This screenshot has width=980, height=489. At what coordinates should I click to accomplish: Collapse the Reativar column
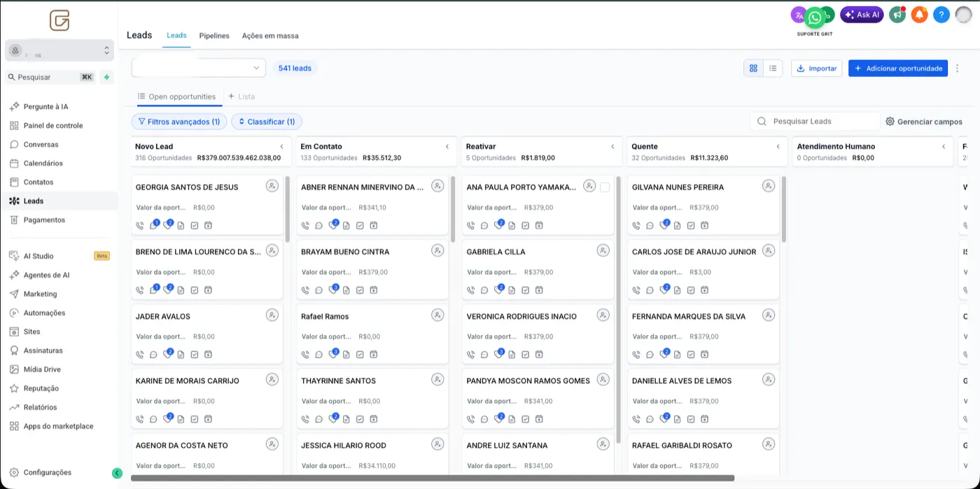point(612,146)
